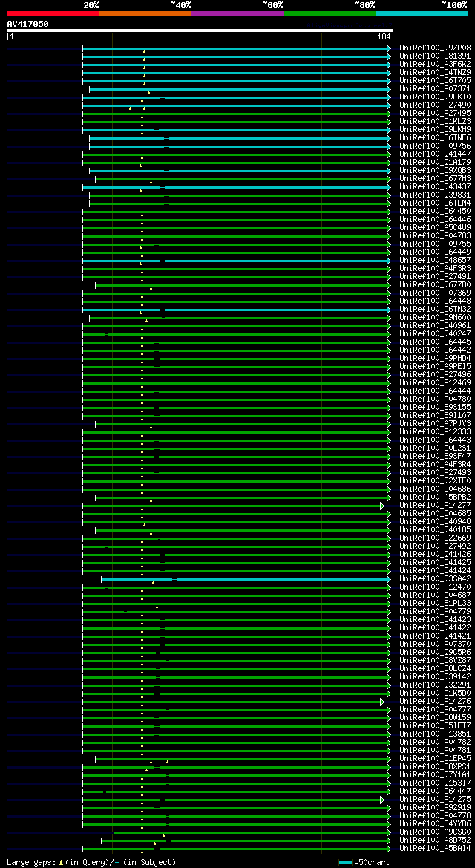Open hit UniRef100_P07371
475x868 pixels.
coord(435,89)
